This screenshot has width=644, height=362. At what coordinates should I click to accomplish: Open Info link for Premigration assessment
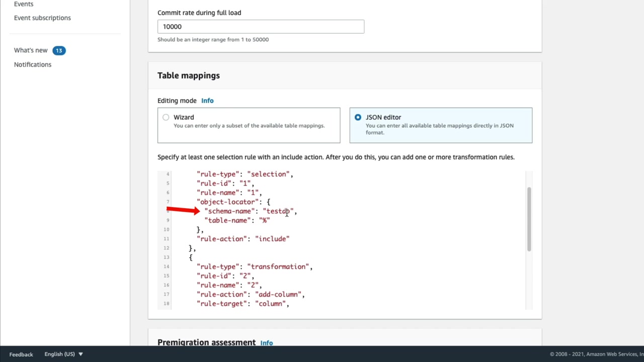267,343
